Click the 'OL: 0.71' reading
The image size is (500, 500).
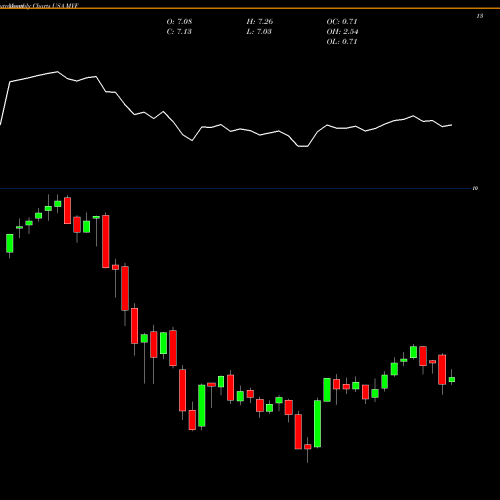point(342,41)
